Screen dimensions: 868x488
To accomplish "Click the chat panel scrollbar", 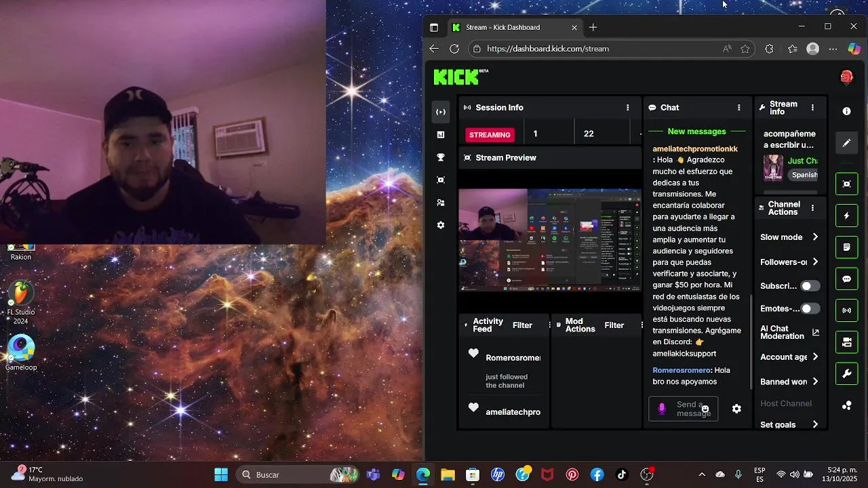I will pyautogui.click(x=751, y=342).
